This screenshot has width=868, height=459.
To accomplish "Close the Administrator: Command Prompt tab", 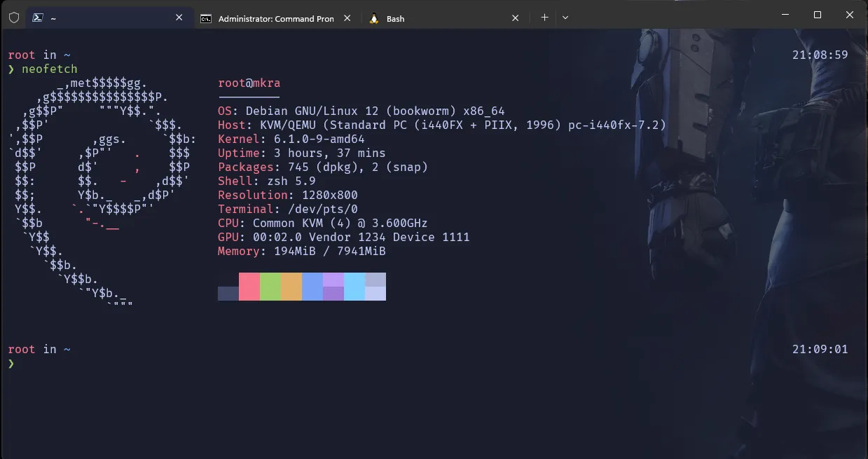I will tap(347, 18).
